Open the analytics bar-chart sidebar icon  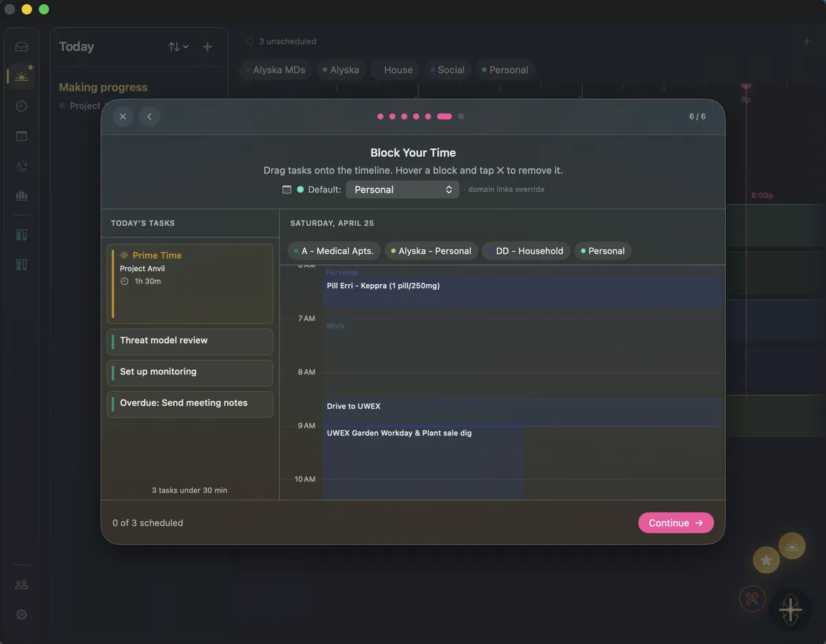click(x=21, y=195)
